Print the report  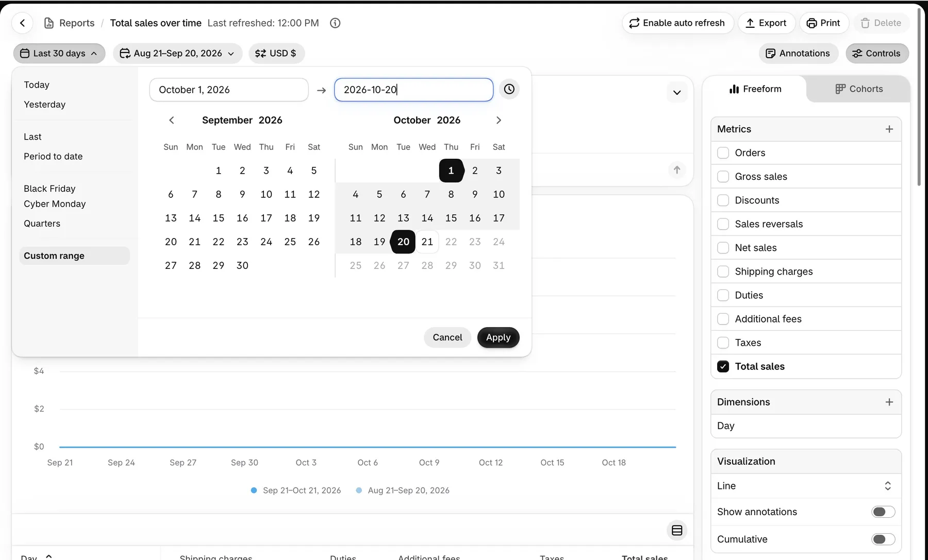(824, 23)
